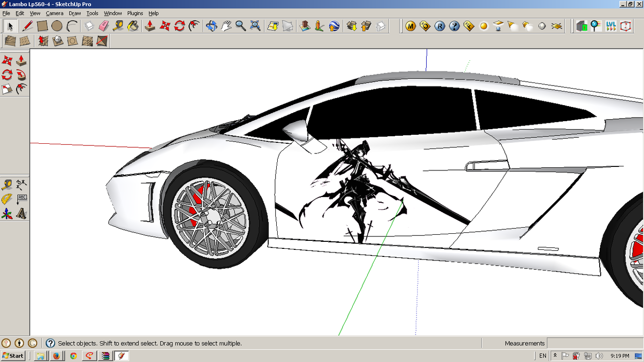Select the sandbox Drape tool
This screenshot has height=362, width=644.
point(72,41)
